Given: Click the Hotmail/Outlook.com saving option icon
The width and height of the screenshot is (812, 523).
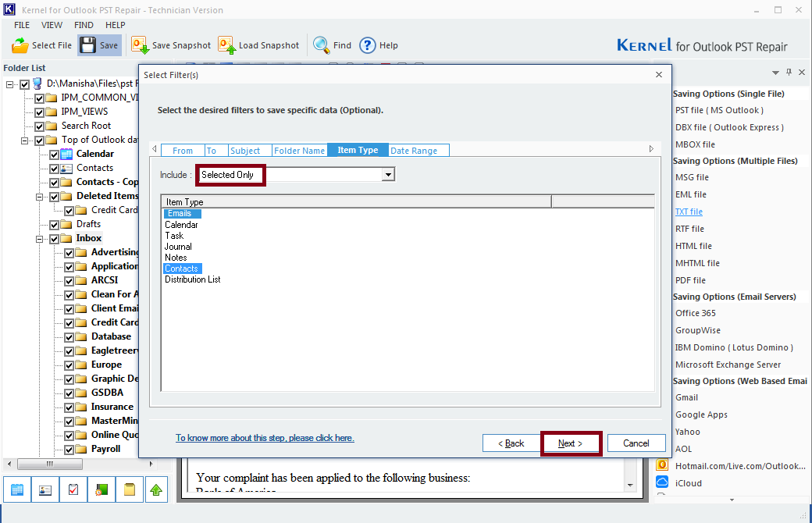Looking at the screenshot, I should 662,465.
